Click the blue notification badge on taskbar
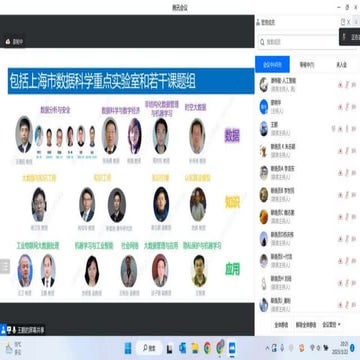The width and height of the screenshot is (360, 360). click(x=353, y=348)
